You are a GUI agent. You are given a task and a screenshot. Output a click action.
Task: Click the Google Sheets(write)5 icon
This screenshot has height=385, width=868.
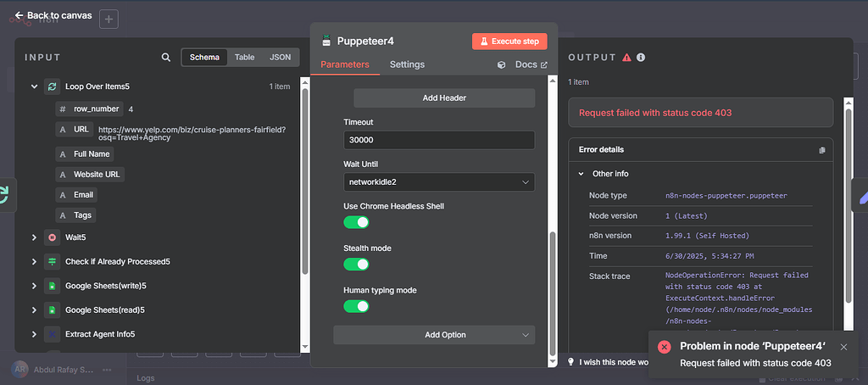[52, 286]
